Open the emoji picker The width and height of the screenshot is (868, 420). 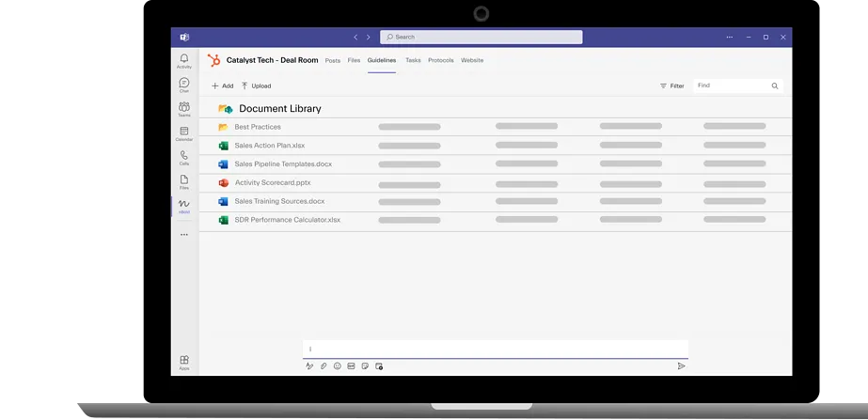(x=337, y=366)
